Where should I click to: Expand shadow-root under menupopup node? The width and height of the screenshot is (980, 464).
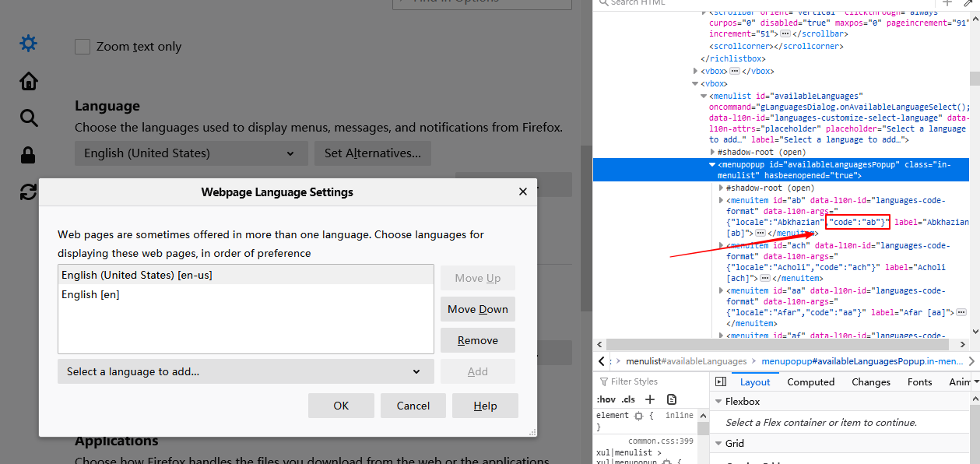pos(720,188)
